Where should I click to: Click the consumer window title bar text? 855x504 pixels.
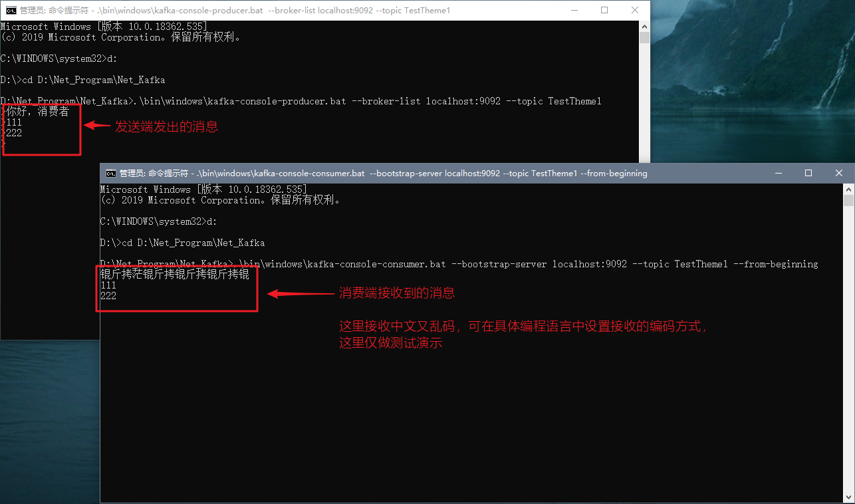click(384, 174)
